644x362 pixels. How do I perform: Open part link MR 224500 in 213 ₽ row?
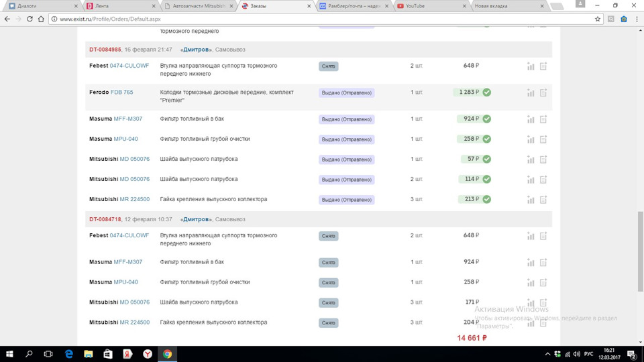(135, 199)
